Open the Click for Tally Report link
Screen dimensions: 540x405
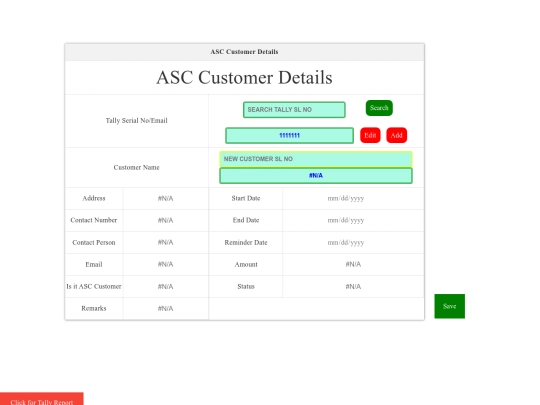[x=41, y=400]
